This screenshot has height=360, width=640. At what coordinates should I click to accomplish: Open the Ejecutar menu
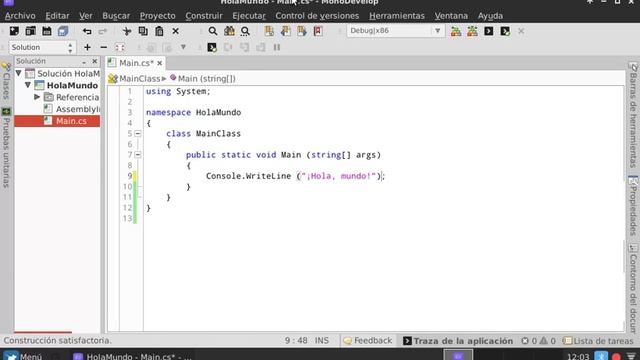click(x=249, y=16)
